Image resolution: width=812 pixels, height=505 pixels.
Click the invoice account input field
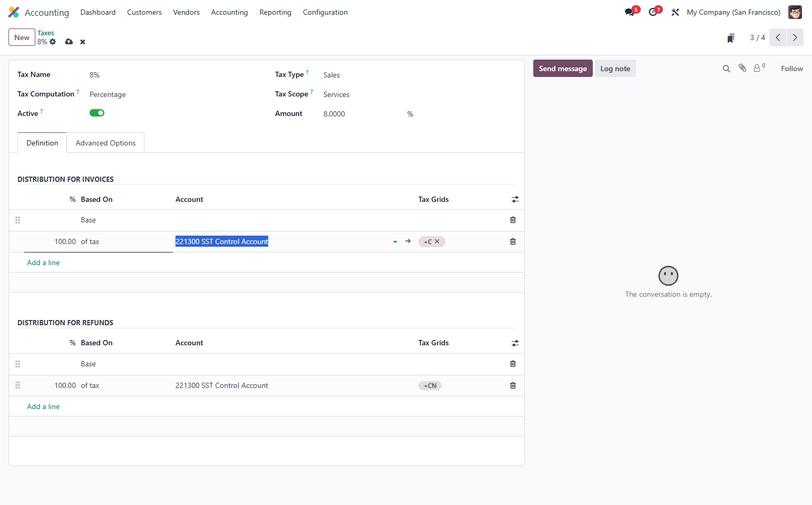[282, 241]
